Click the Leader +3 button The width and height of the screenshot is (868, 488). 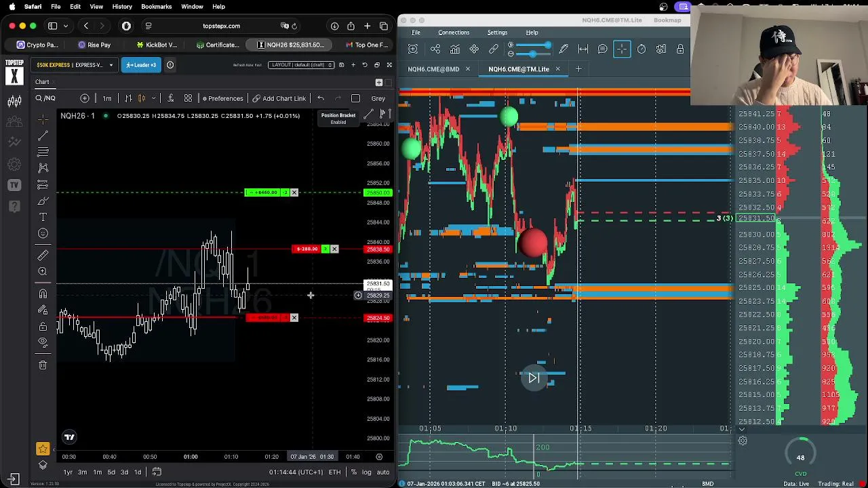[x=142, y=65]
